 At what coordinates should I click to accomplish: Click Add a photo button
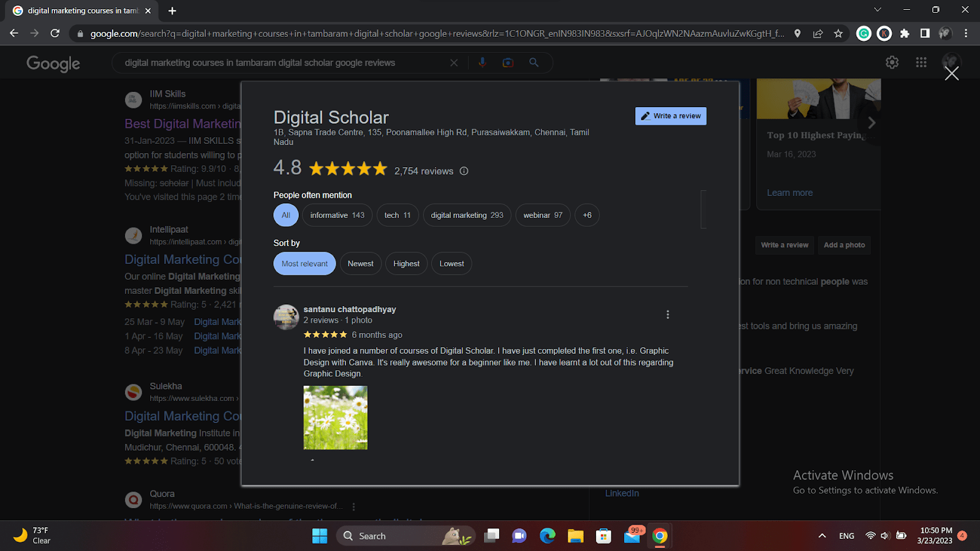[844, 245]
